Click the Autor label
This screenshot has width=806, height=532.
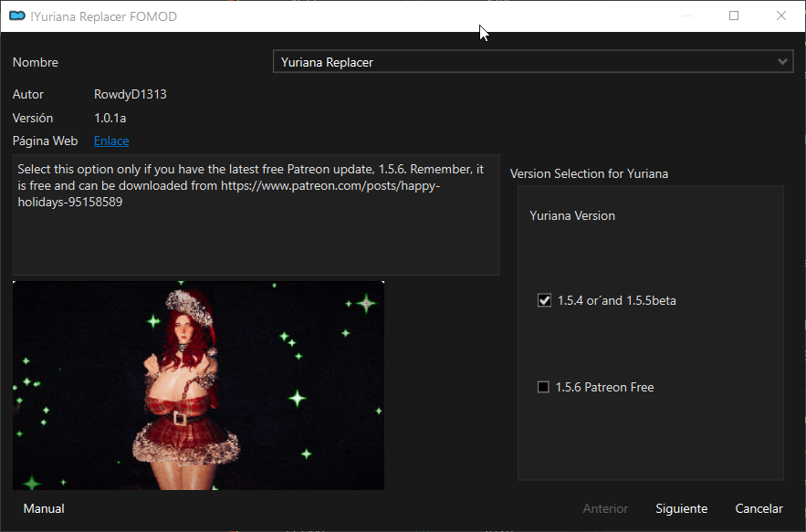[28, 94]
